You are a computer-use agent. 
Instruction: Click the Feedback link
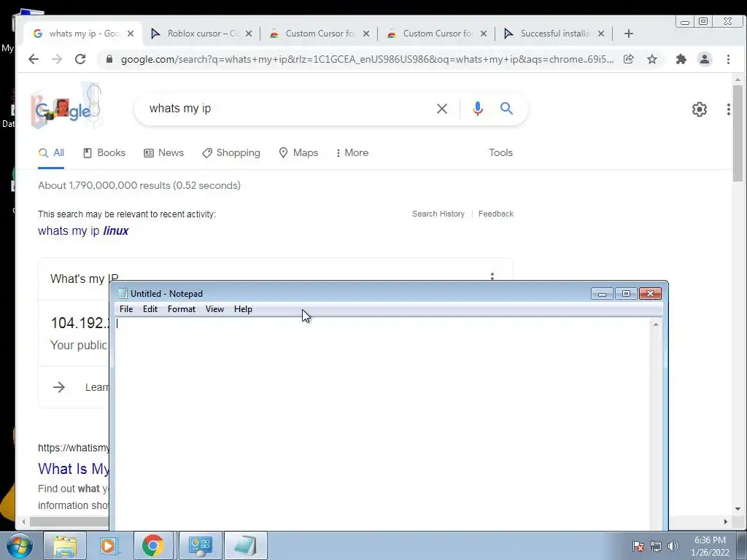pos(496,214)
